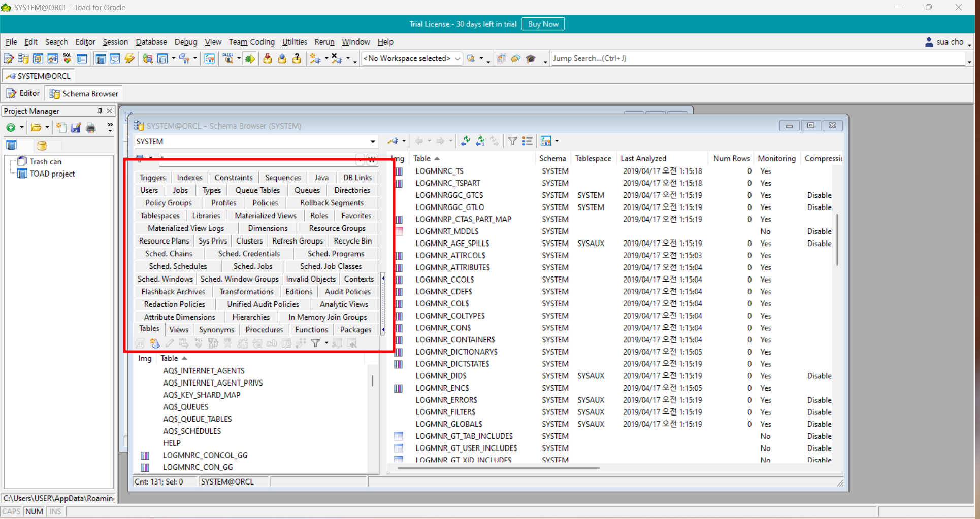Open the Database menu
The image size is (980, 519).
(x=151, y=42)
